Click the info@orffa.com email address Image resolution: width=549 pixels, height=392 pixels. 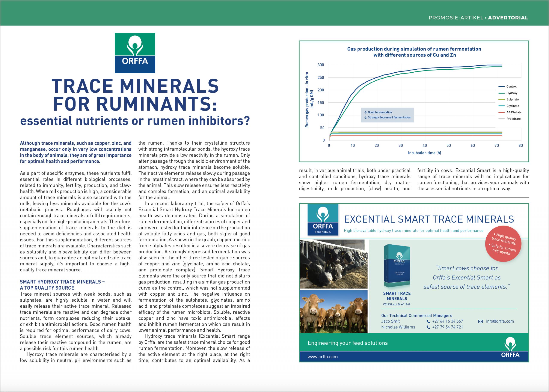[x=500, y=321]
